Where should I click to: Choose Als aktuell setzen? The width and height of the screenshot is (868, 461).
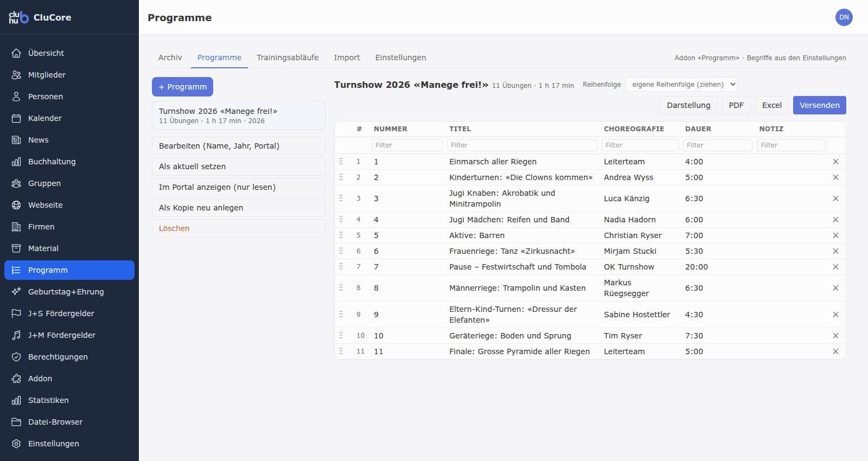[239, 167]
